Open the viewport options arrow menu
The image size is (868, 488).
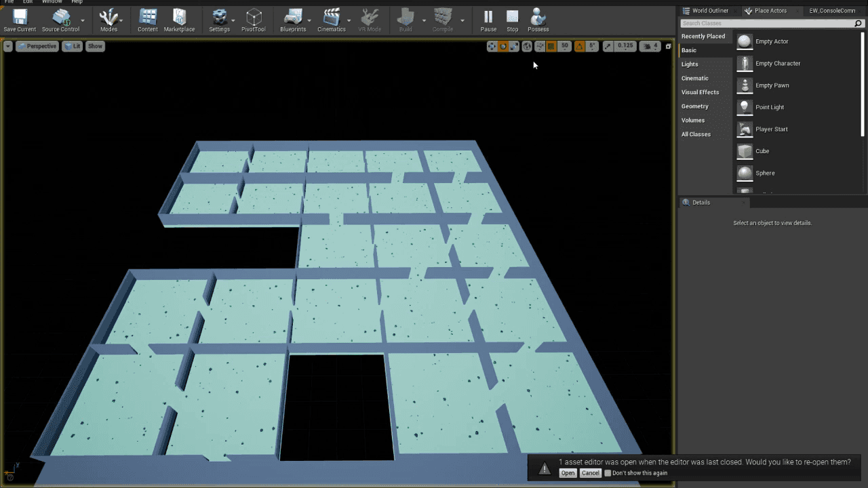click(8, 46)
